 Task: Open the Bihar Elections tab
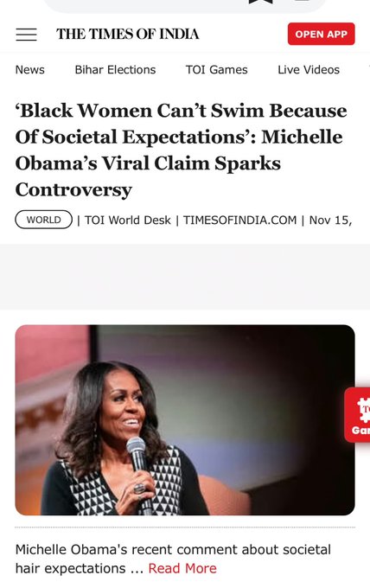point(115,70)
